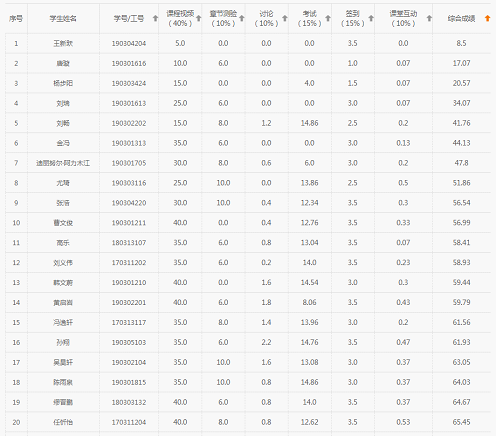Select student ID 190304220
Screen dimensions: 496x436
coord(129,203)
